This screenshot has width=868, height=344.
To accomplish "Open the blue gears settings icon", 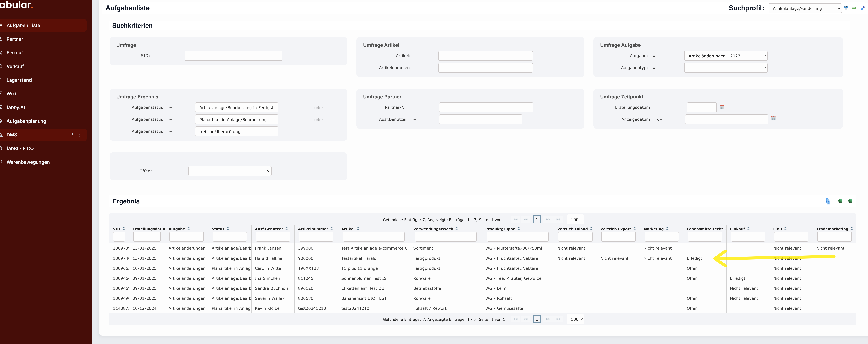I will click(x=862, y=8).
